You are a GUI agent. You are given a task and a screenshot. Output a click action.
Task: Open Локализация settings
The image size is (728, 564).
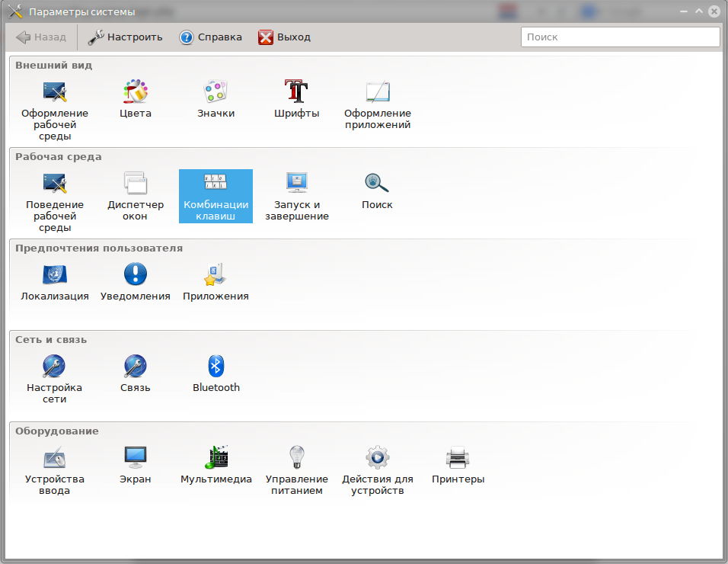pyautogui.click(x=54, y=282)
